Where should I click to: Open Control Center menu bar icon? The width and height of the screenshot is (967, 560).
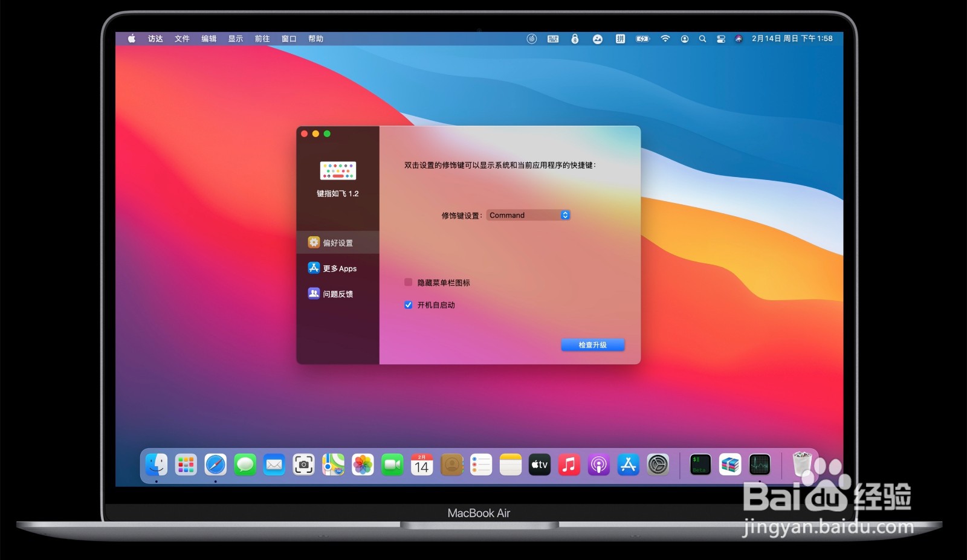pyautogui.click(x=721, y=39)
